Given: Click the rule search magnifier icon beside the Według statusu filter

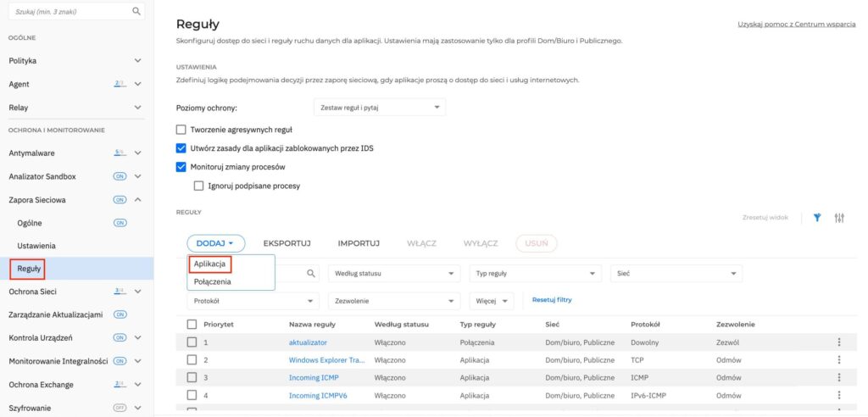Looking at the screenshot, I should [x=311, y=273].
